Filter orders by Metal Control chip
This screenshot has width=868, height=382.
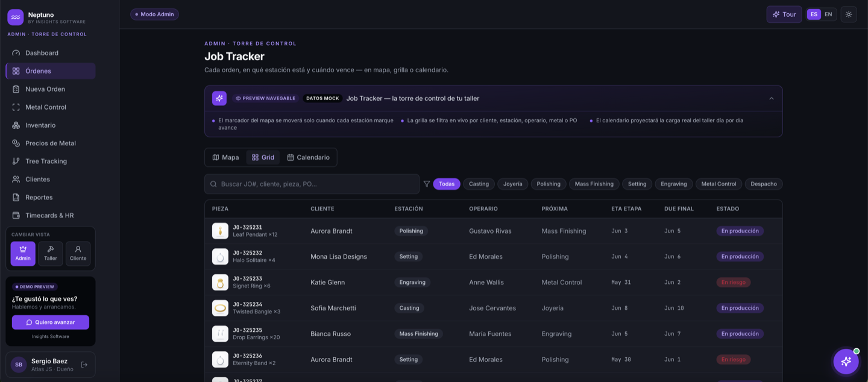click(719, 184)
